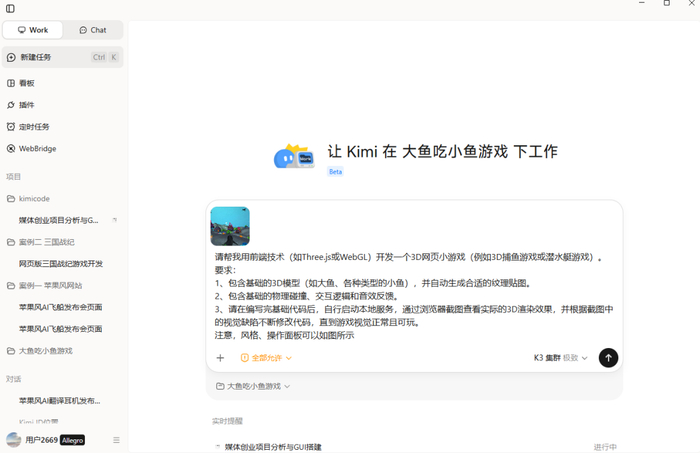The image size is (700, 453).
Task: Click the 全部允许 shield icon
Action: [x=245, y=358]
